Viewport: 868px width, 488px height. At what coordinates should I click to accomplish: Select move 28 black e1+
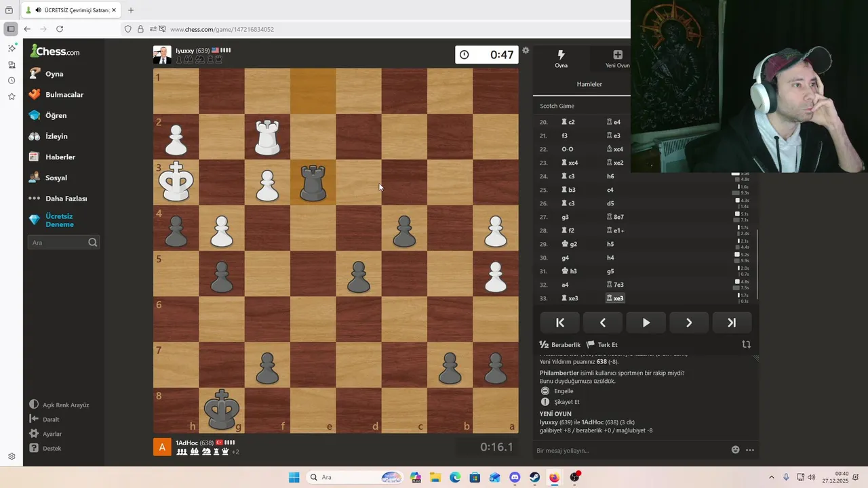click(x=615, y=230)
